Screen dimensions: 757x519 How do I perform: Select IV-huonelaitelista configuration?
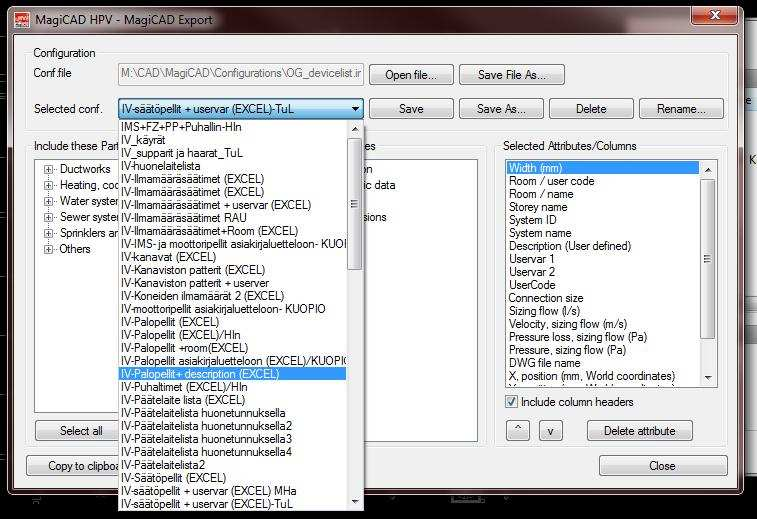232,166
